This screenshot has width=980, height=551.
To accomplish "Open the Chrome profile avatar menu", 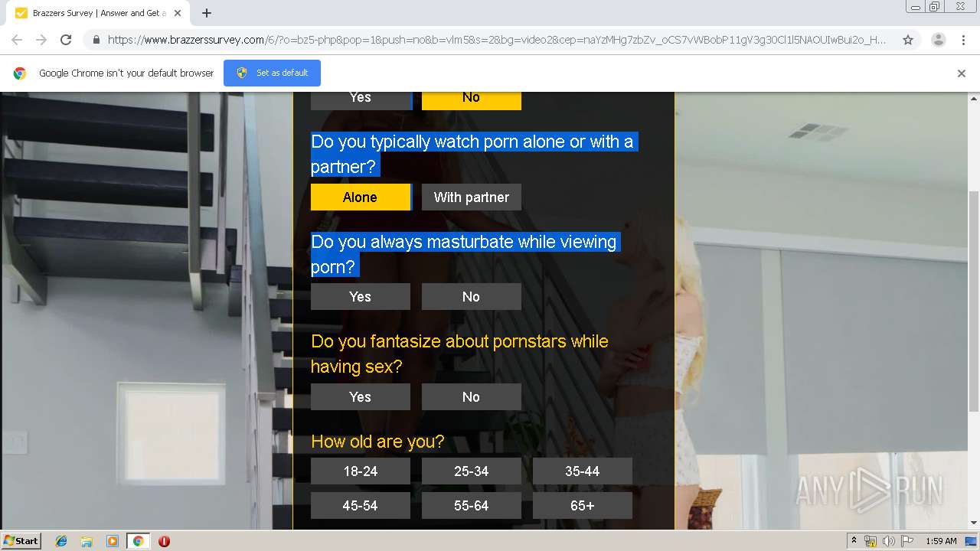I will pos(938,40).
